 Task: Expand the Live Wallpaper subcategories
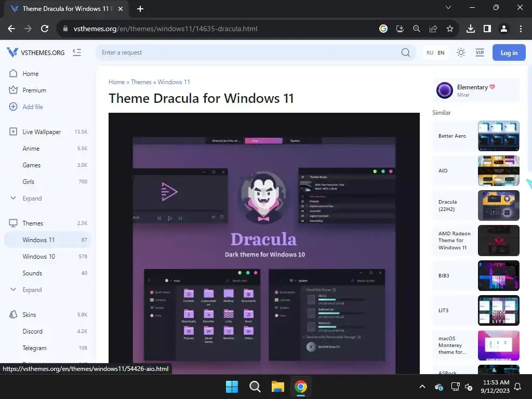[32, 198]
